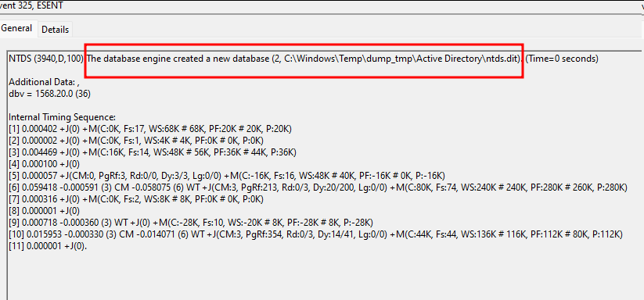The image size is (644, 300).
Task: Click the ntds.dit file path in message
Action: [x=402, y=59]
